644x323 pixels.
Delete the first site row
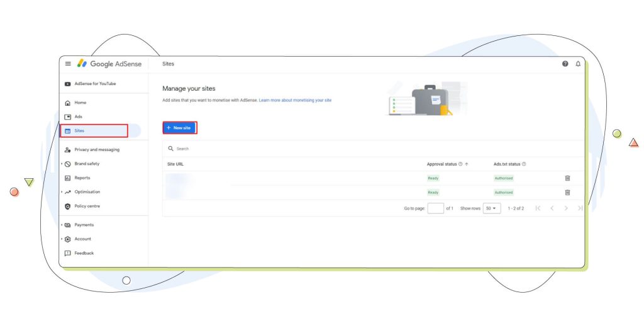pyautogui.click(x=567, y=178)
